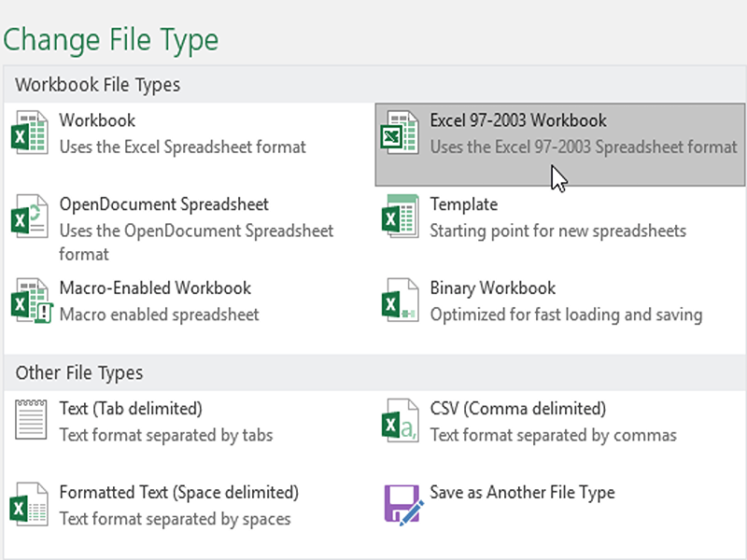The height and width of the screenshot is (560, 747).
Task: Choose the "Excel 97-2003 Workbook" label
Action: point(518,120)
